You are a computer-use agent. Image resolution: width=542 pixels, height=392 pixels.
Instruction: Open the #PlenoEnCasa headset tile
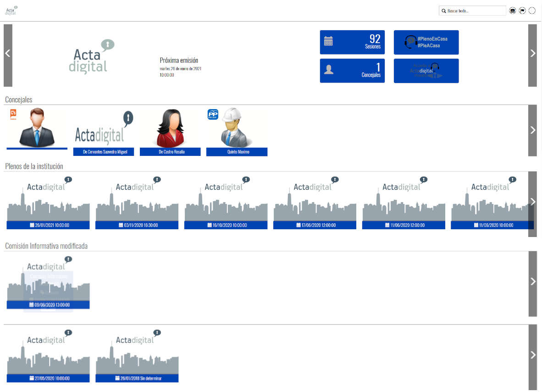(x=426, y=43)
